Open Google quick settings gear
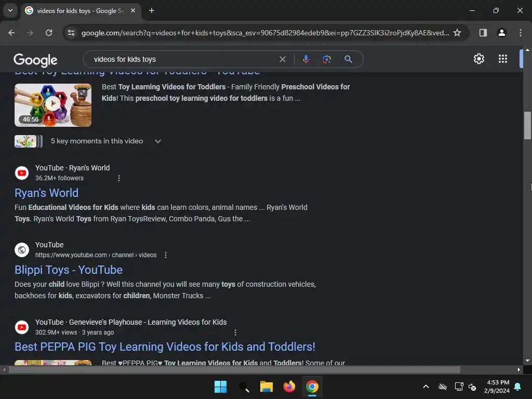This screenshot has height=399, width=532. coord(478,59)
